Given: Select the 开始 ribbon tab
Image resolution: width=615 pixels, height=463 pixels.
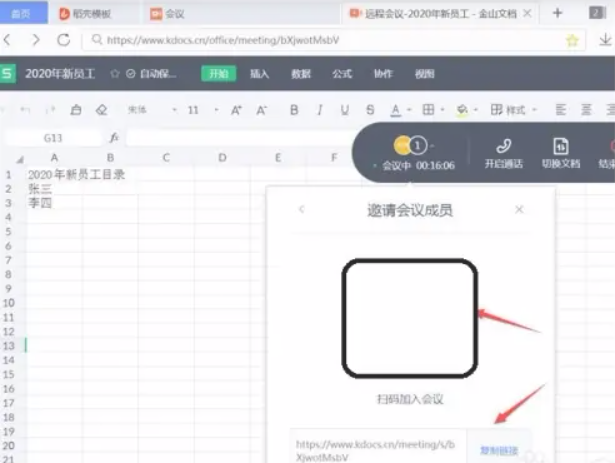Looking at the screenshot, I should tap(218, 73).
